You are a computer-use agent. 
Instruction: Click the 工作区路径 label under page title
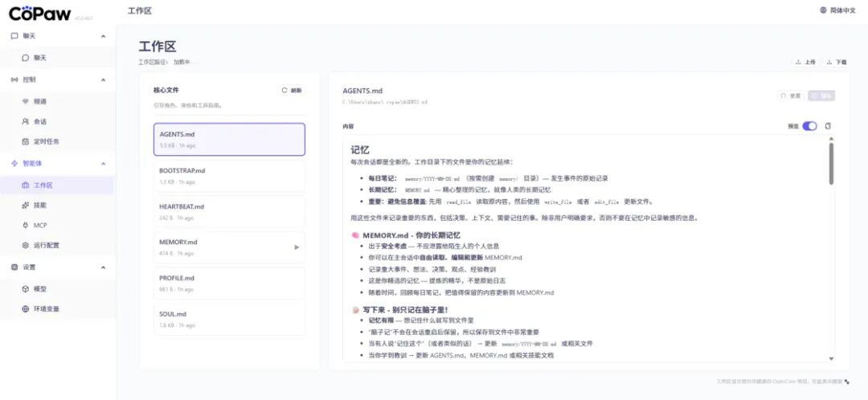(154, 63)
